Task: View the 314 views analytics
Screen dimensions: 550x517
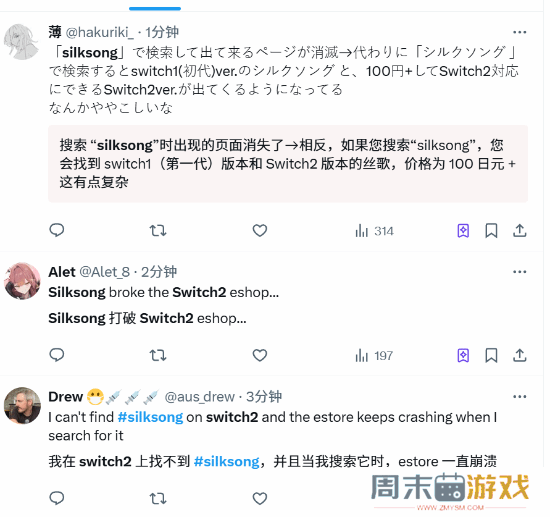Action: tap(374, 231)
